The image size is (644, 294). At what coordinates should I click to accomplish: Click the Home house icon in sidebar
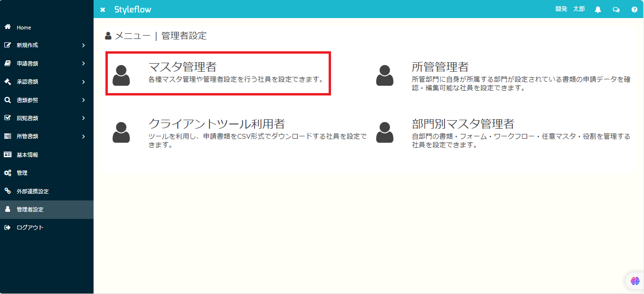coord(8,27)
